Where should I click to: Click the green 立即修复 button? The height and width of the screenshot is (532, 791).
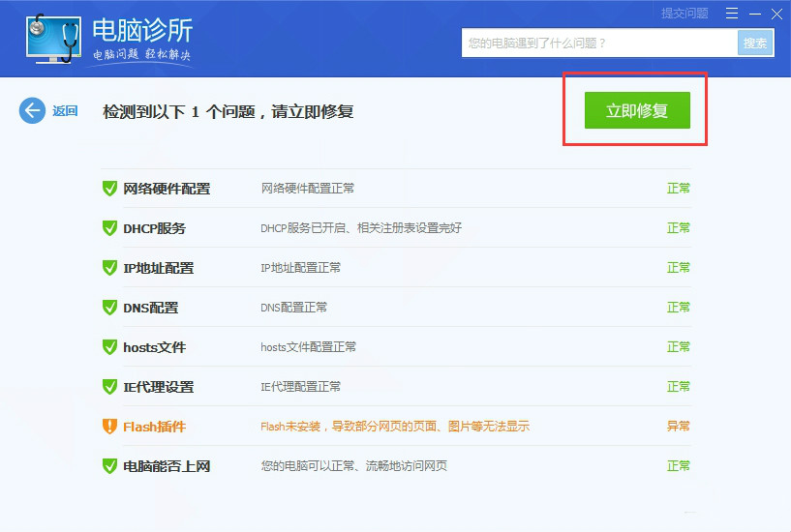point(637,110)
